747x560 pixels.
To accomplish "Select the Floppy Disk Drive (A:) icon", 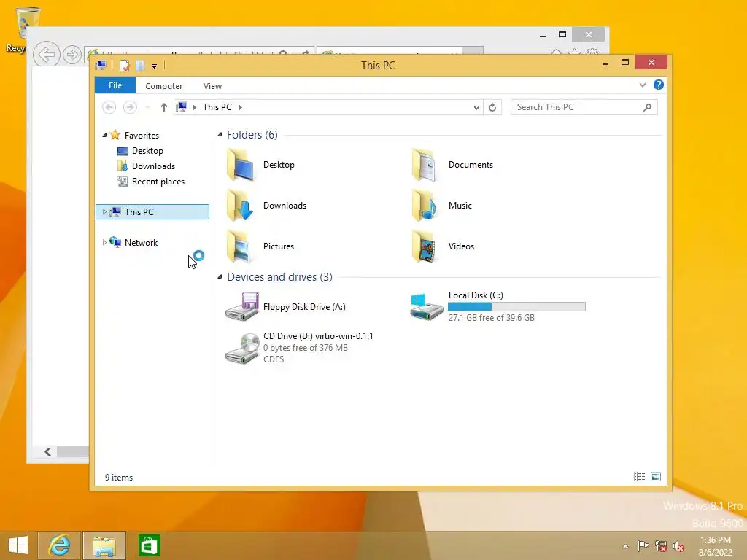I will coord(241,307).
